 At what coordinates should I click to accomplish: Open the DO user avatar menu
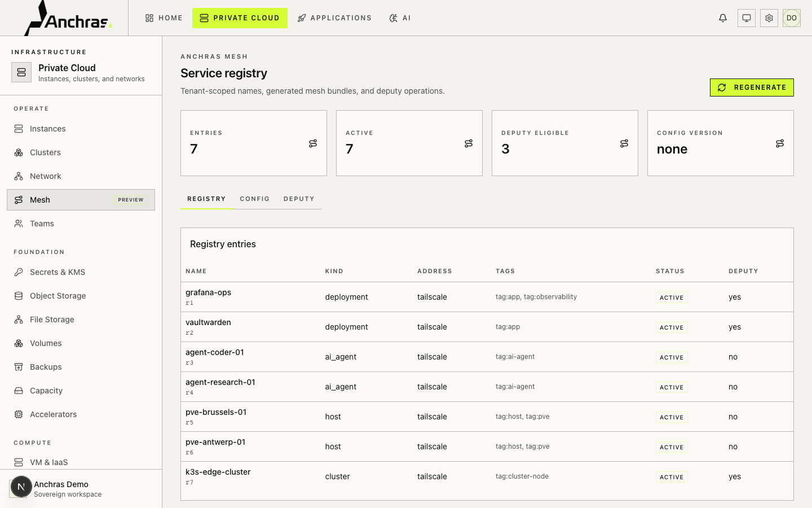(792, 18)
